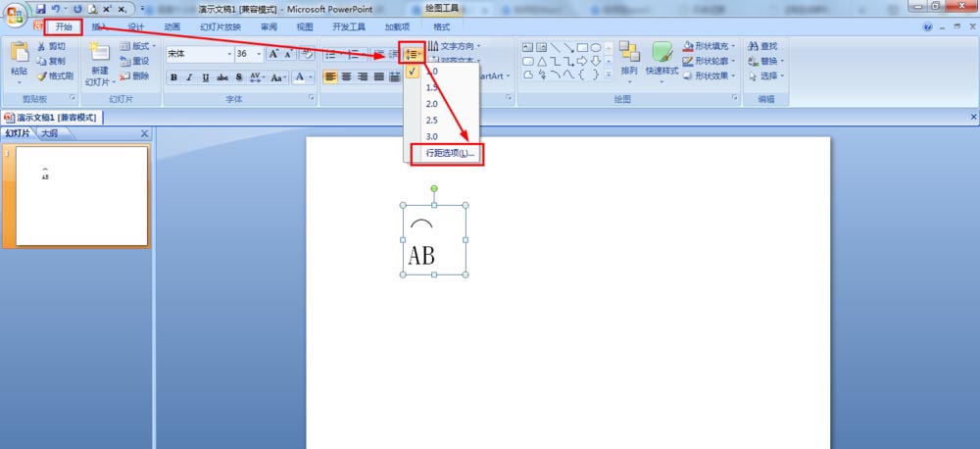Align text right
Image resolution: width=980 pixels, height=449 pixels.
pos(362,76)
